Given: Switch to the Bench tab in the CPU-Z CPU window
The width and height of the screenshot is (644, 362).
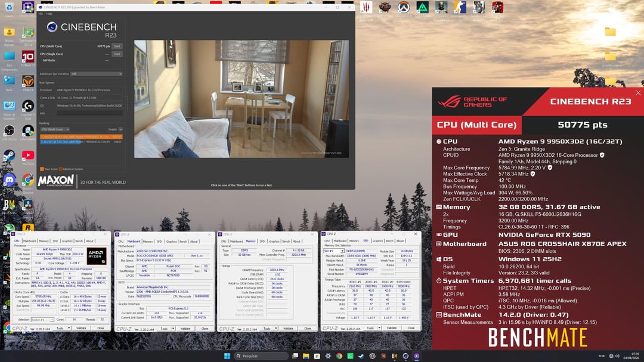Looking at the screenshot, I should point(79,241).
